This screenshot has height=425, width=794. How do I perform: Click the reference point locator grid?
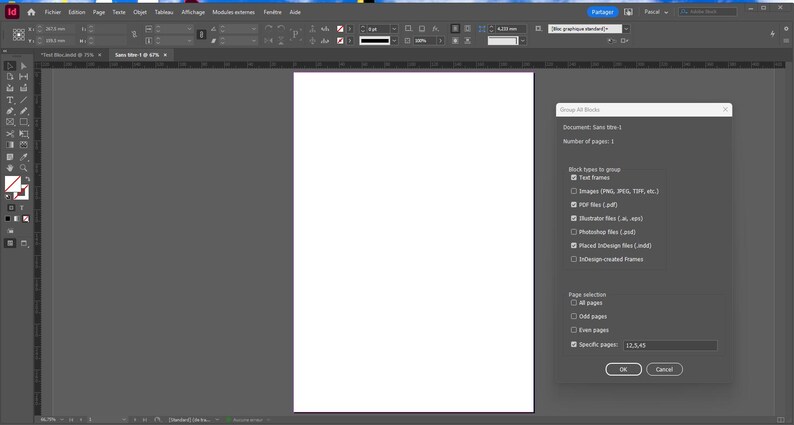click(19, 34)
